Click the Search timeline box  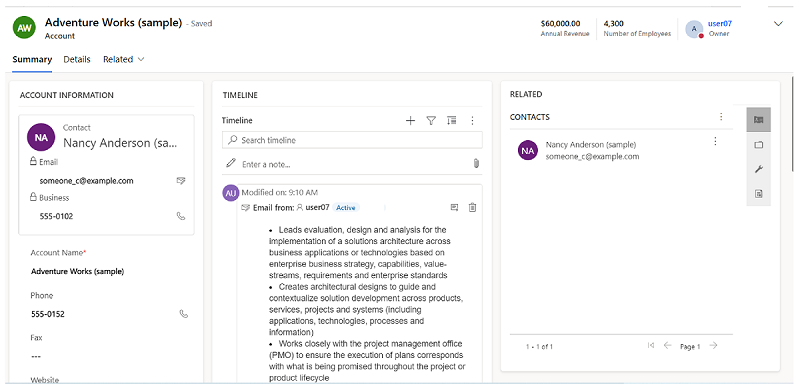pos(352,140)
